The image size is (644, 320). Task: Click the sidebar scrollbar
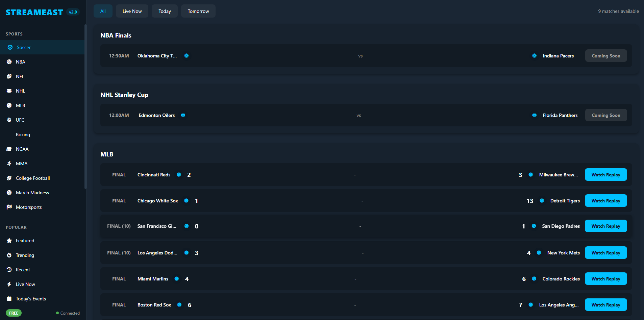tap(85, 106)
